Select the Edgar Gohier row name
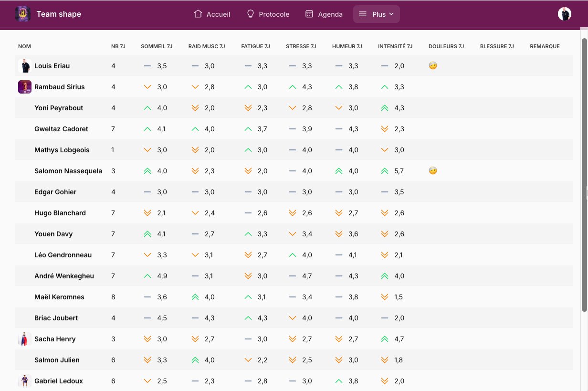The width and height of the screenshot is (588, 391). click(55, 192)
